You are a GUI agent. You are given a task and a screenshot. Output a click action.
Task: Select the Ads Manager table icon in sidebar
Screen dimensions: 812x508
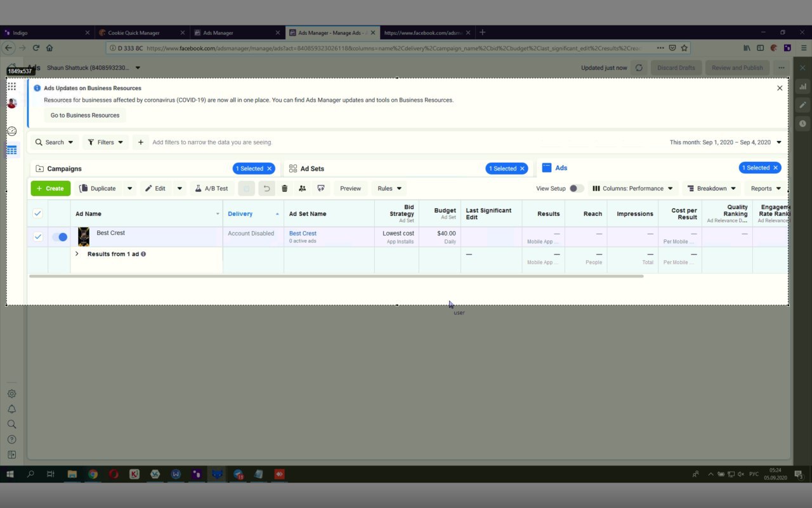(12, 150)
